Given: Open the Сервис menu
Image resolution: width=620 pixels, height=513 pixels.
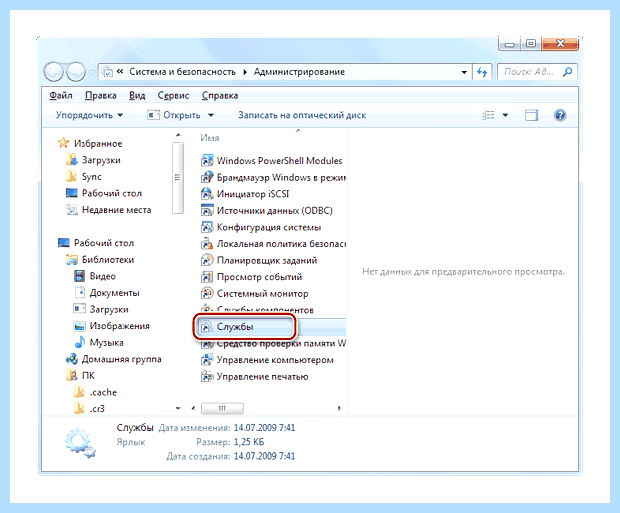Looking at the screenshot, I should click(173, 95).
